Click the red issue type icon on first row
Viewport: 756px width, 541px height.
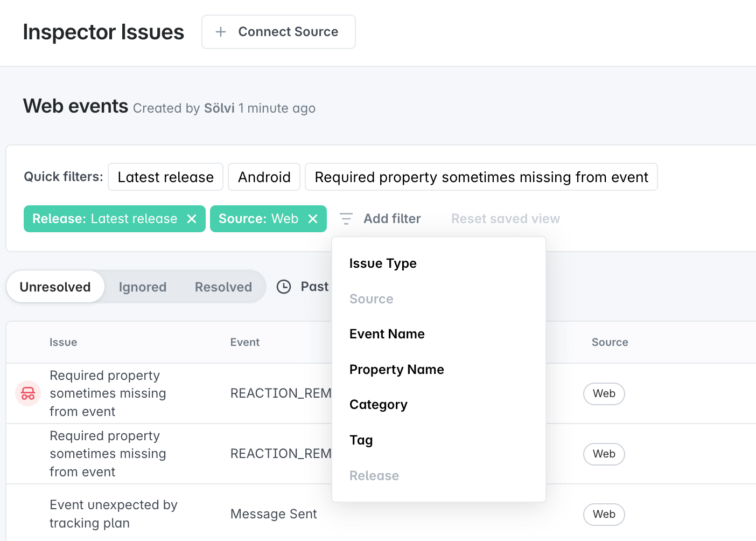pos(27,393)
